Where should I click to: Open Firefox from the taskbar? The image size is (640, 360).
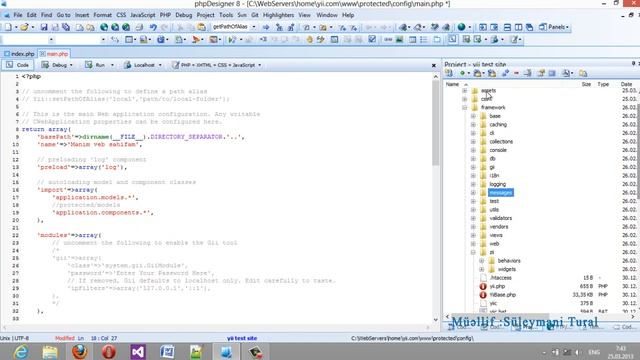click(x=80, y=351)
